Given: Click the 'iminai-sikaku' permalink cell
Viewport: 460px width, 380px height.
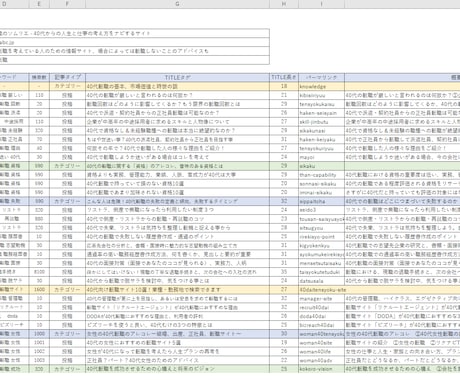Looking at the screenshot, I should (x=322, y=192).
